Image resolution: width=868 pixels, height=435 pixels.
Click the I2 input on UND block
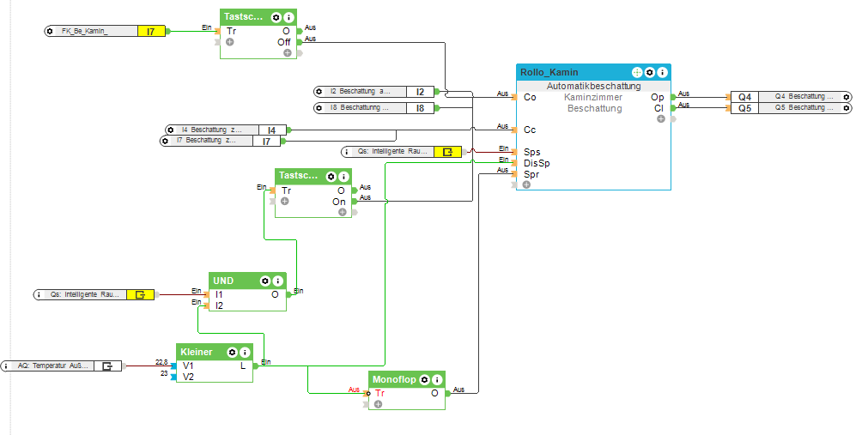(219, 305)
